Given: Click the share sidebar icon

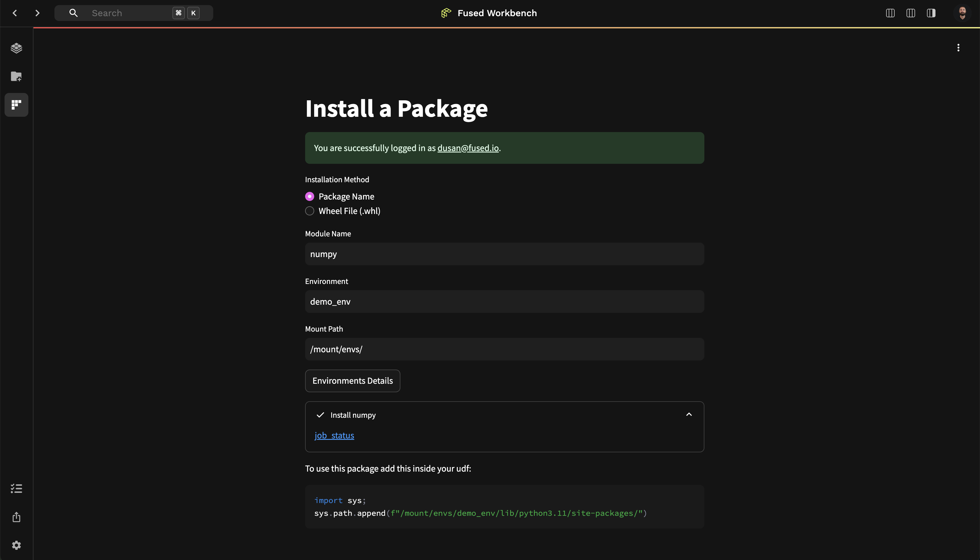Looking at the screenshot, I should pyautogui.click(x=16, y=517).
